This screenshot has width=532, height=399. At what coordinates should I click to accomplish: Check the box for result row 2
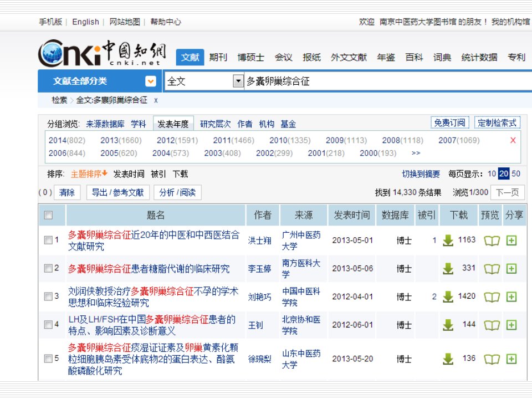(48, 268)
